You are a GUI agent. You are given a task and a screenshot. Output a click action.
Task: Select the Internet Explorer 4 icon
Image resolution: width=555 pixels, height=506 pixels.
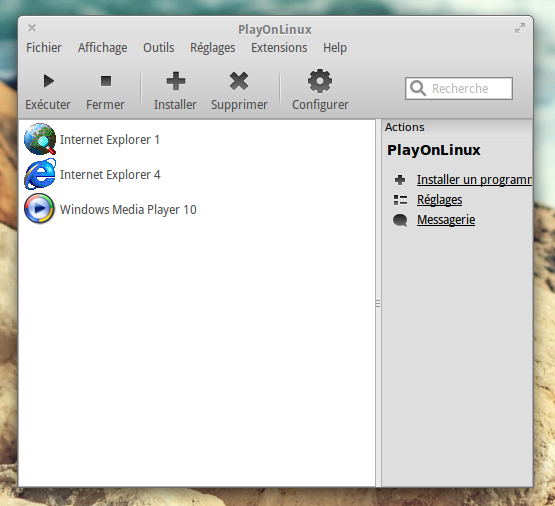click(x=40, y=174)
